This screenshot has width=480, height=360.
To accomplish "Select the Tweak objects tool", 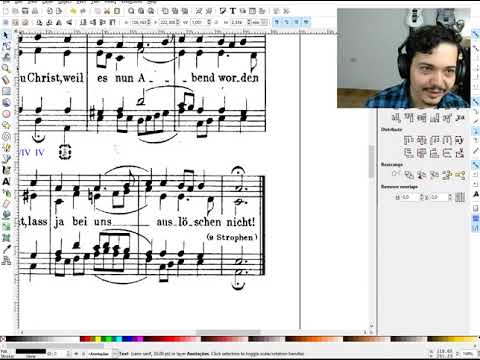I will [x=6, y=57].
